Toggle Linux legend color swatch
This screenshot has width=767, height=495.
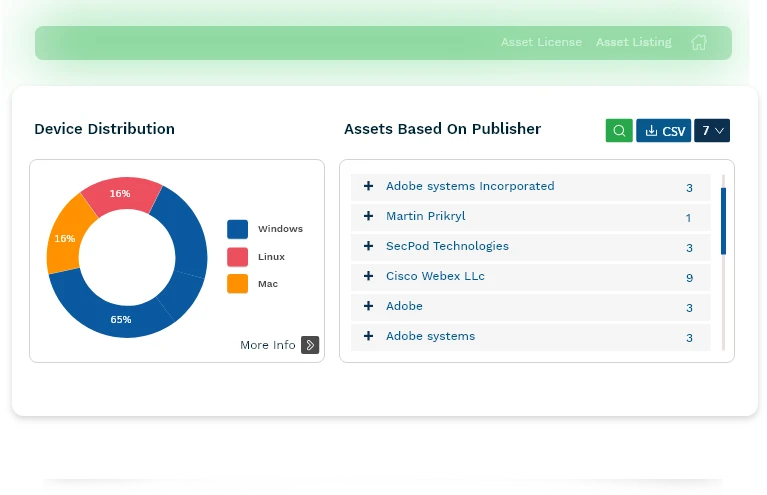coord(237,257)
